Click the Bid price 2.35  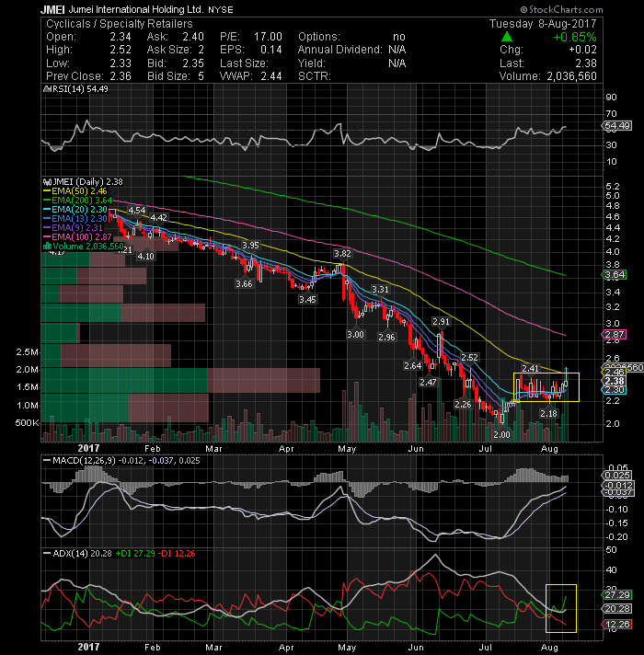pyautogui.click(x=193, y=63)
